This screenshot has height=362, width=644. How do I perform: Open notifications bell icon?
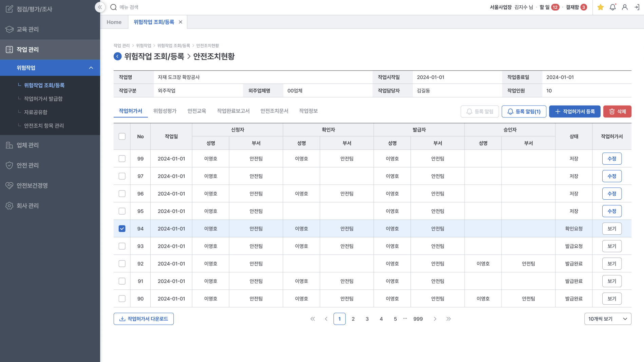click(612, 7)
